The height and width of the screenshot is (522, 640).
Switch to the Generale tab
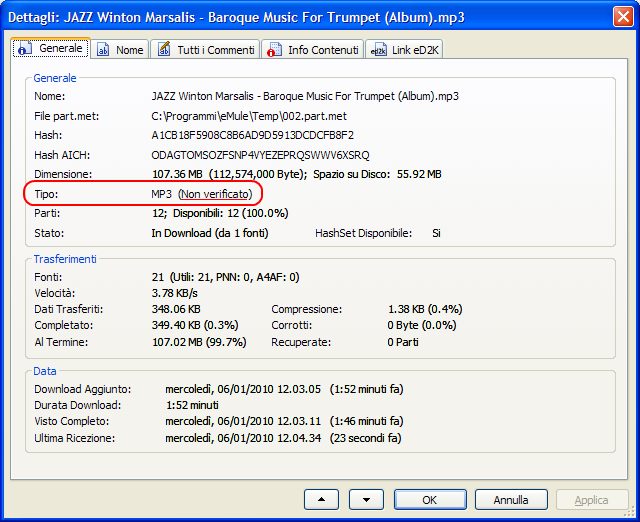pyautogui.click(x=51, y=48)
